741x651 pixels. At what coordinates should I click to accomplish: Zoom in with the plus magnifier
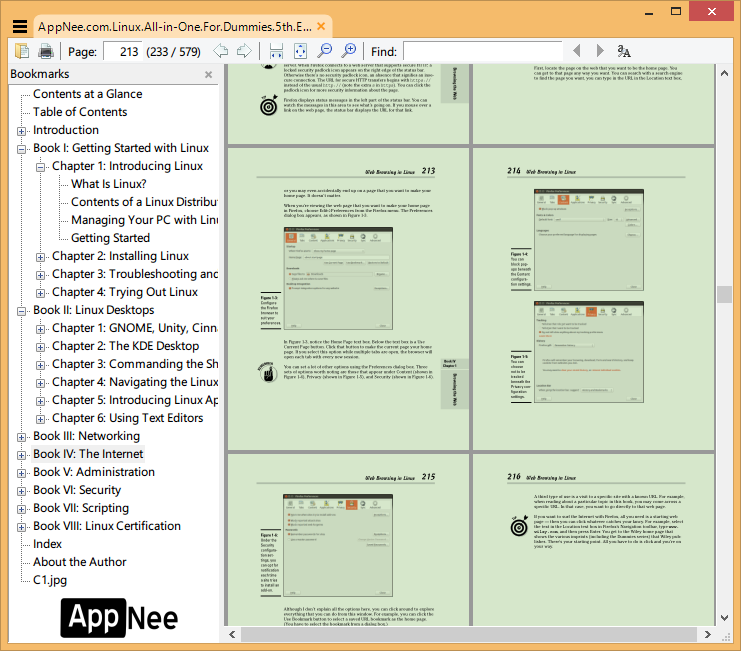349,51
